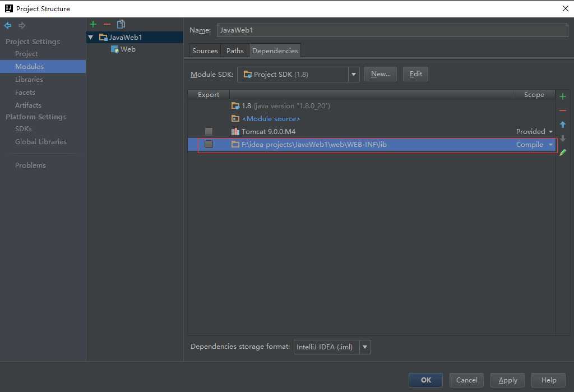Copy the selected module icon
This screenshot has height=392, width=574.
121,24
